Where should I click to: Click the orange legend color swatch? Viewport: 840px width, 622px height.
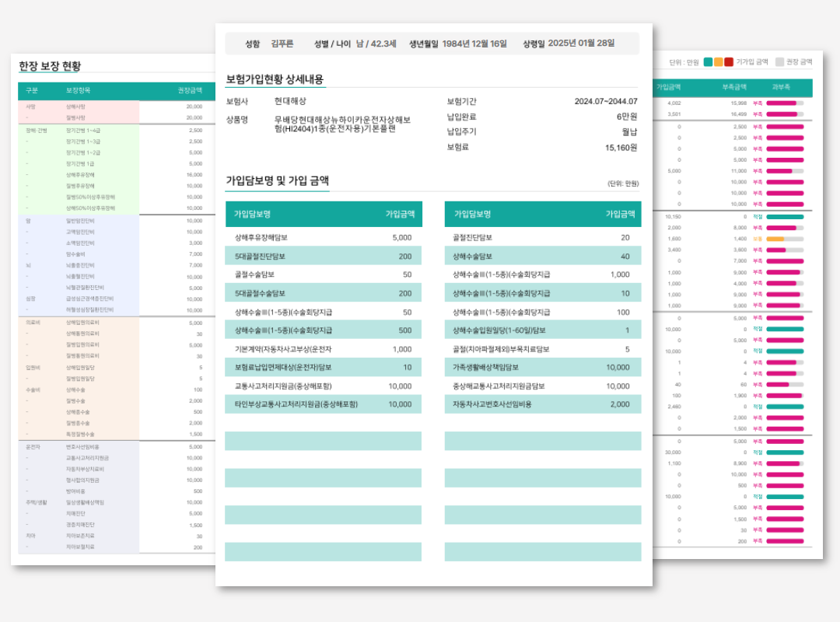coord(719,62)
